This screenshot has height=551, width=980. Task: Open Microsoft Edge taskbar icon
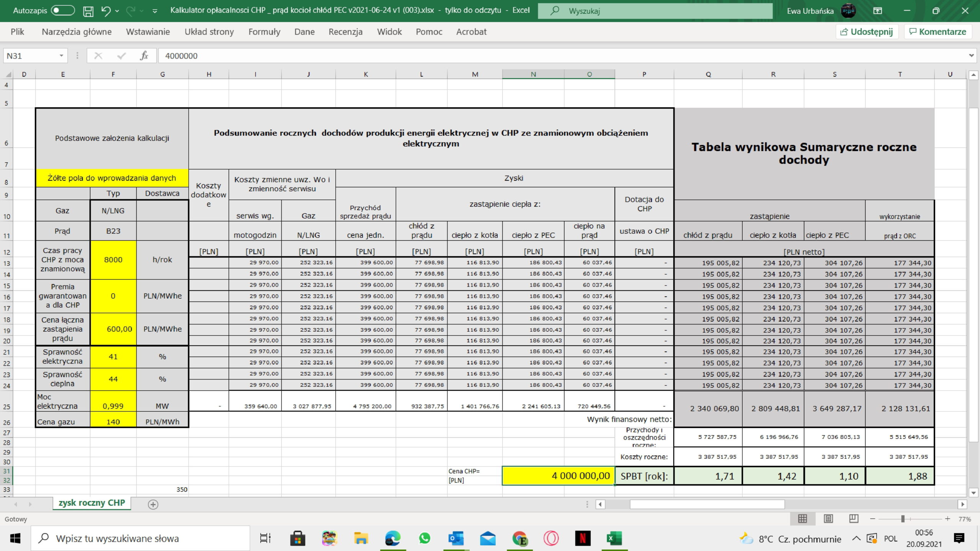click(393, 538)
